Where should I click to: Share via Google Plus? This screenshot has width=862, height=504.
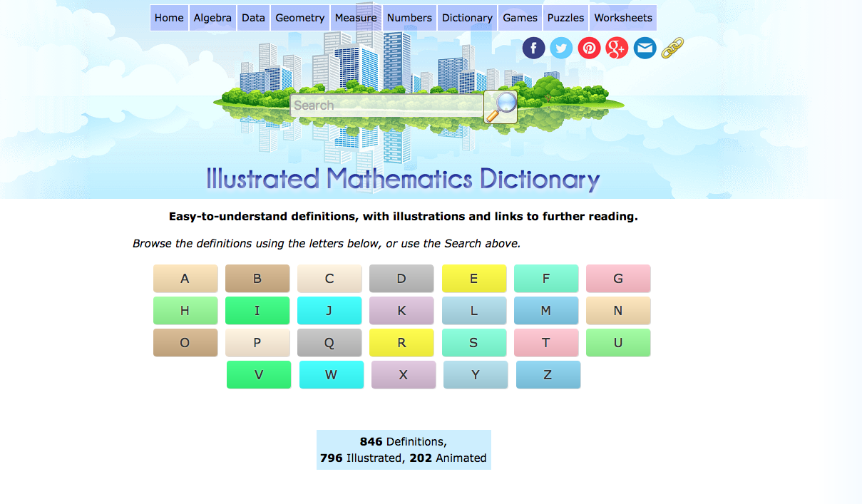coord(617,48)
